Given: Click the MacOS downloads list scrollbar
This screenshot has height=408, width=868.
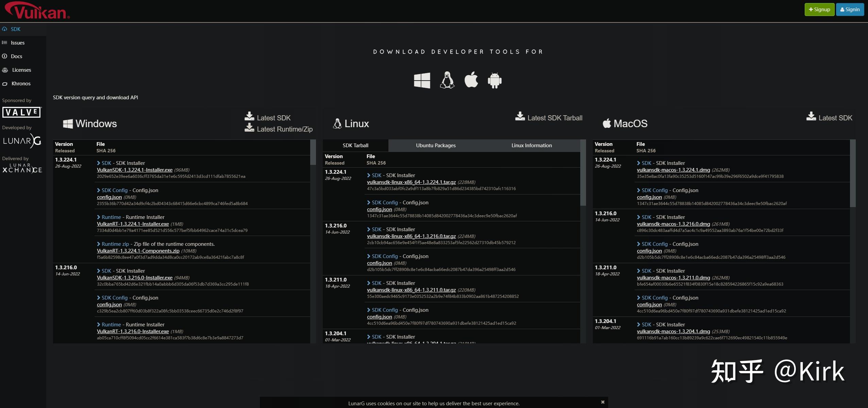Looking at the screenshot, I should click(x=853, y=173).
